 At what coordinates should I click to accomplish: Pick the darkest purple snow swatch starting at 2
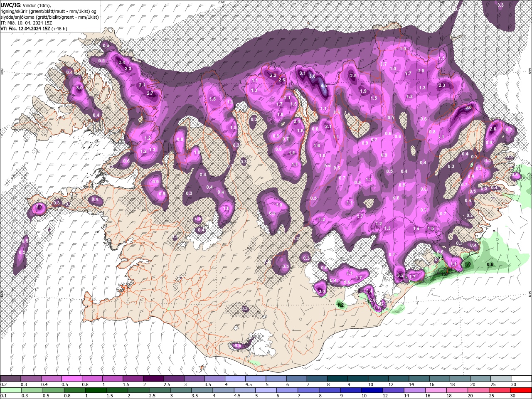(153, 379)
